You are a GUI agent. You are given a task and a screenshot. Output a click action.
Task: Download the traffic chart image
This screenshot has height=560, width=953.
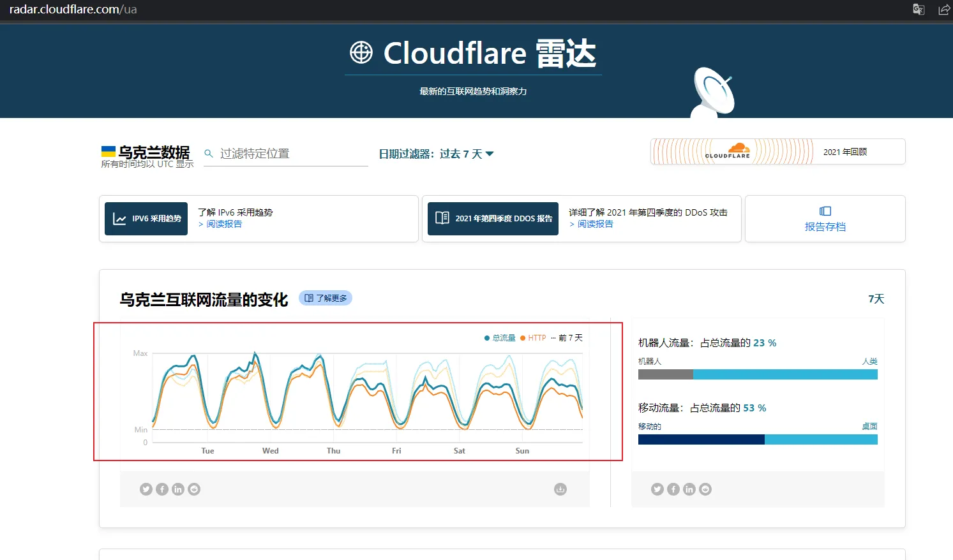tap(560, 489)
